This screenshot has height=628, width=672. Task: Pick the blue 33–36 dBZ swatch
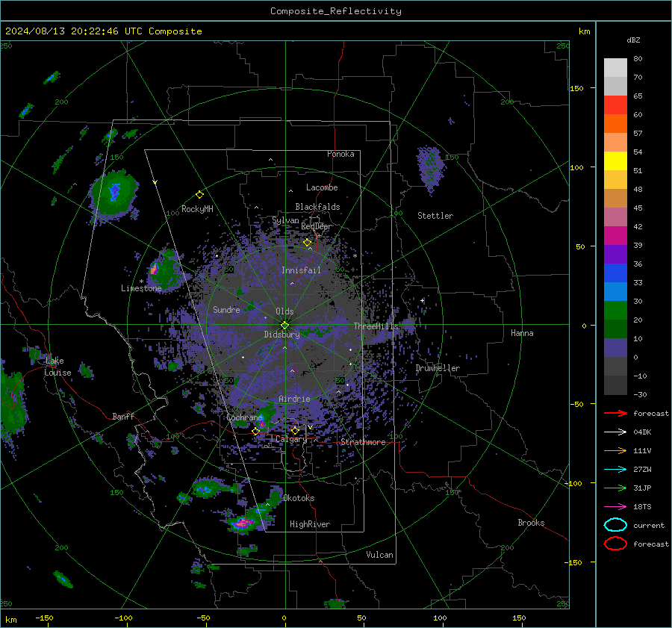[x=615, y=273]
